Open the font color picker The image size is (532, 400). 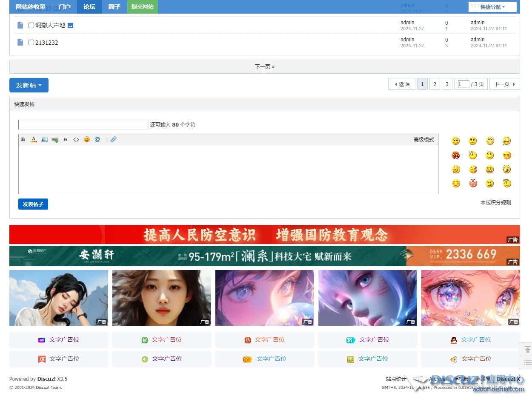(x=34, y=140)
